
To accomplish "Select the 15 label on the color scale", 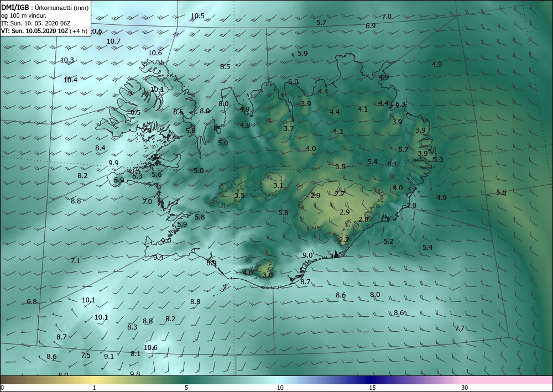I will click(x=372, y=388).
